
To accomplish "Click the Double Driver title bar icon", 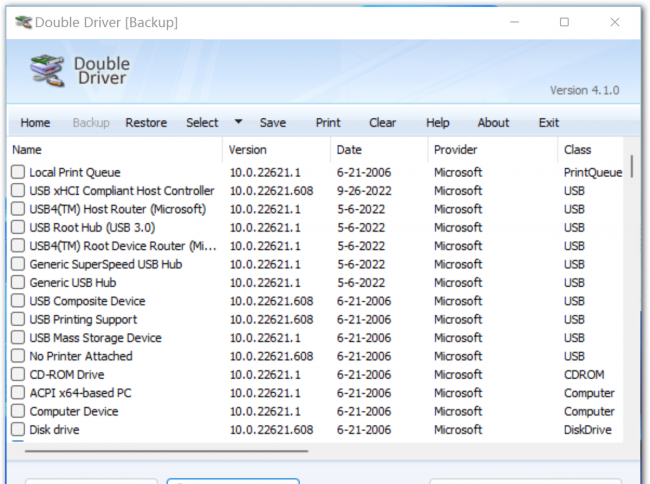I will [23, 22].
